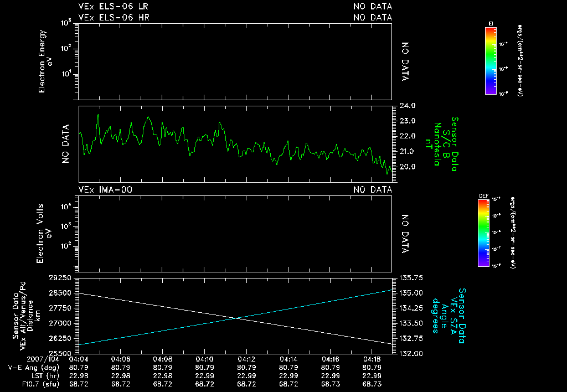Select the 'VEx ELS-06 LR' title text
This screenshot has height=392, width=567.
tap(114, 6)
